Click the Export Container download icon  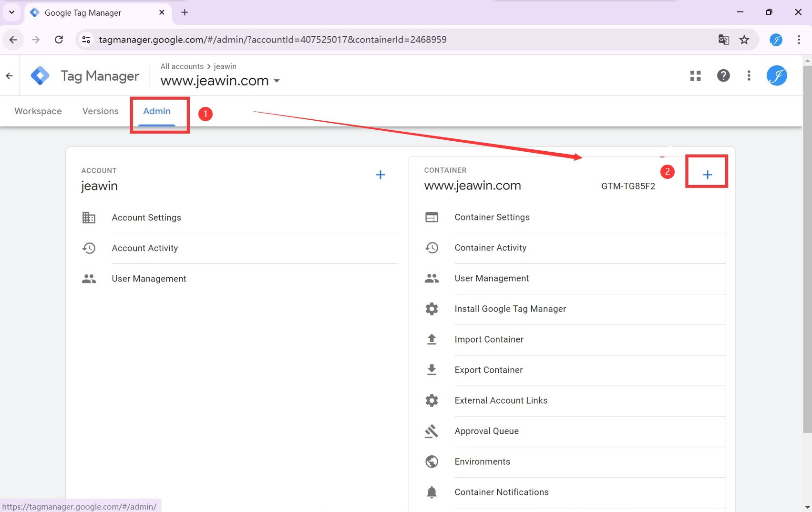click(432, 370)
